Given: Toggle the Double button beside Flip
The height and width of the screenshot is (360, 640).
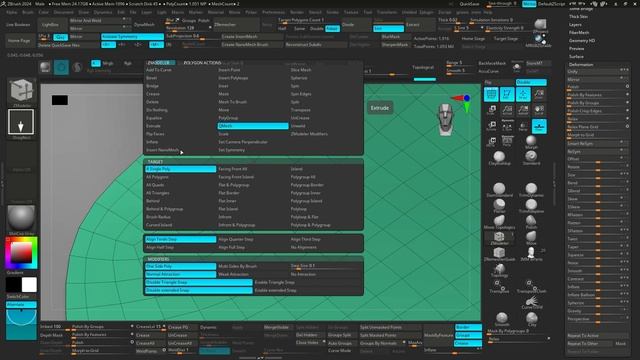Looking at the screenshot, I should coord(531,82).
